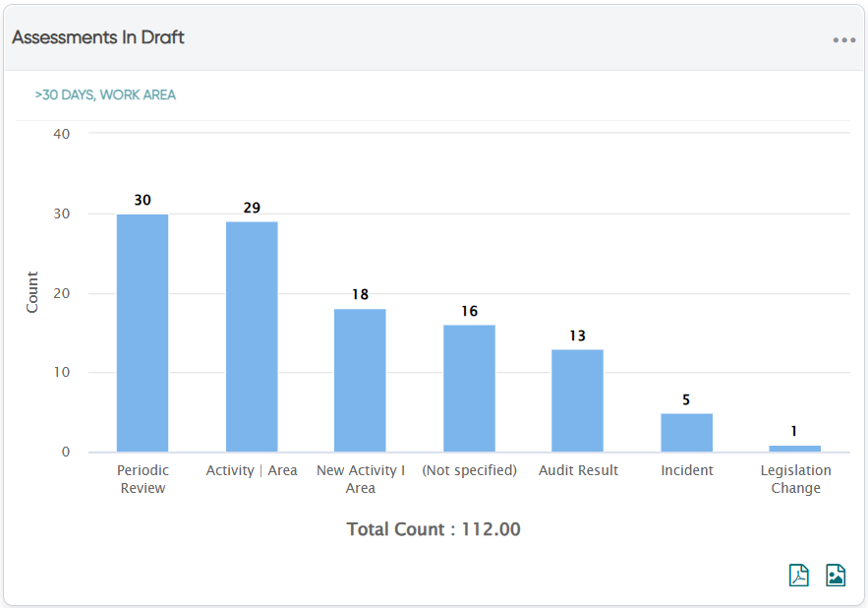Select the New Activity | Area bar
Image resolution: width=868 pixels, height=608 pixels.
pyautogui.click(x=360, y=380)
